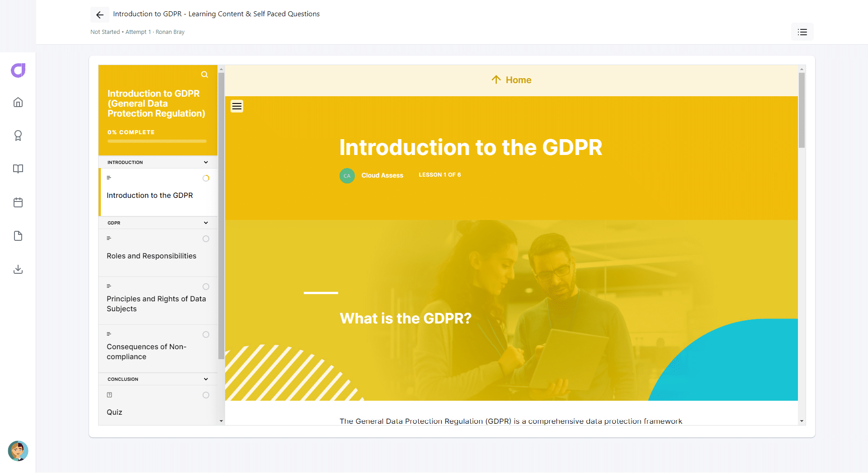Open the award badge icon in the sidebar

(x=18, y=136)
